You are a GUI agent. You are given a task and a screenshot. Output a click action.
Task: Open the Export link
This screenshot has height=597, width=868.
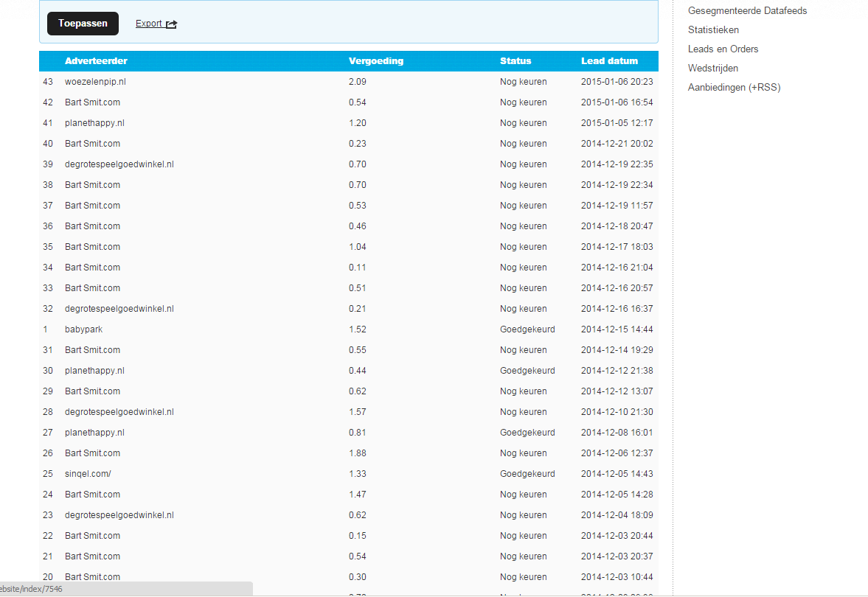149,24
